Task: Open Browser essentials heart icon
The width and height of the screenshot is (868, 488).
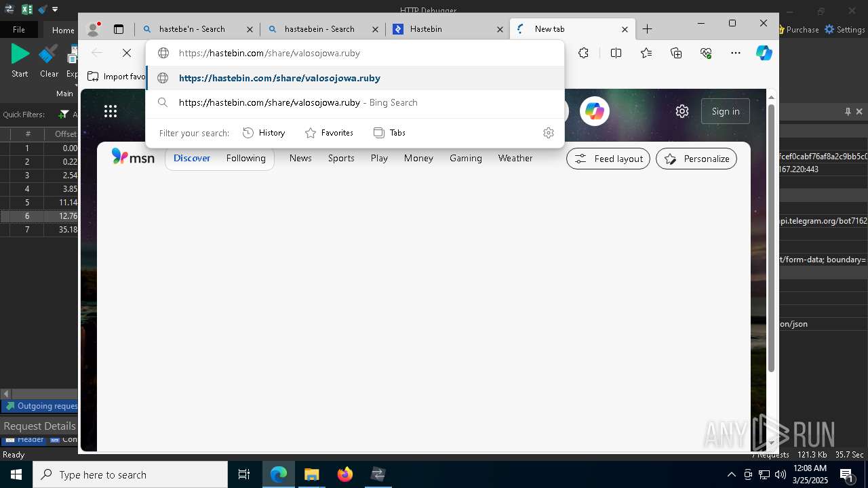Action: click(x=706, y=53)
